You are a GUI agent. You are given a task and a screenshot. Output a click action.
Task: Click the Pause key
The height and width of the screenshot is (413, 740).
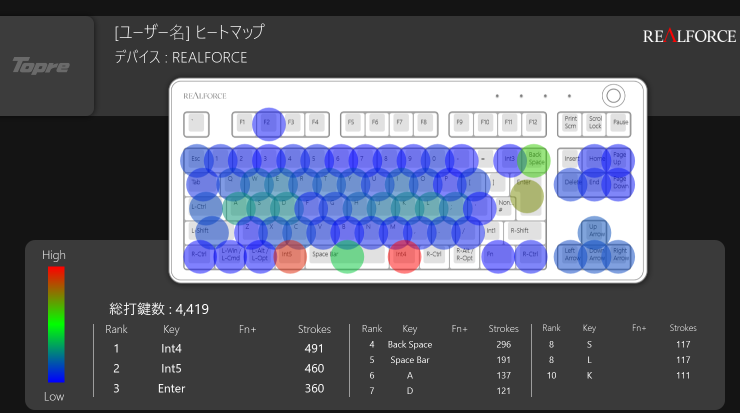(620, 124)
